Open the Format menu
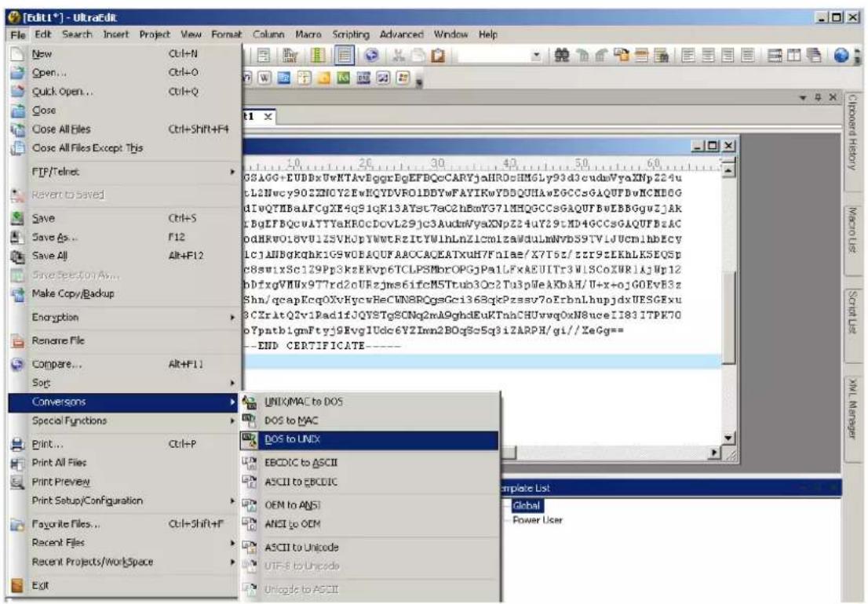Screen dimensions: 868x604 click(x=226, y=35)
